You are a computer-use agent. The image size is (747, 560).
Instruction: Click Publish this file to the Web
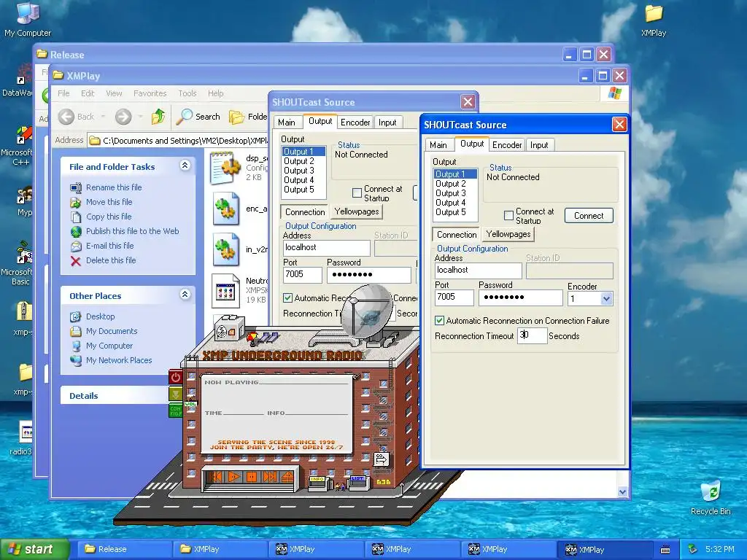point(133,231)
